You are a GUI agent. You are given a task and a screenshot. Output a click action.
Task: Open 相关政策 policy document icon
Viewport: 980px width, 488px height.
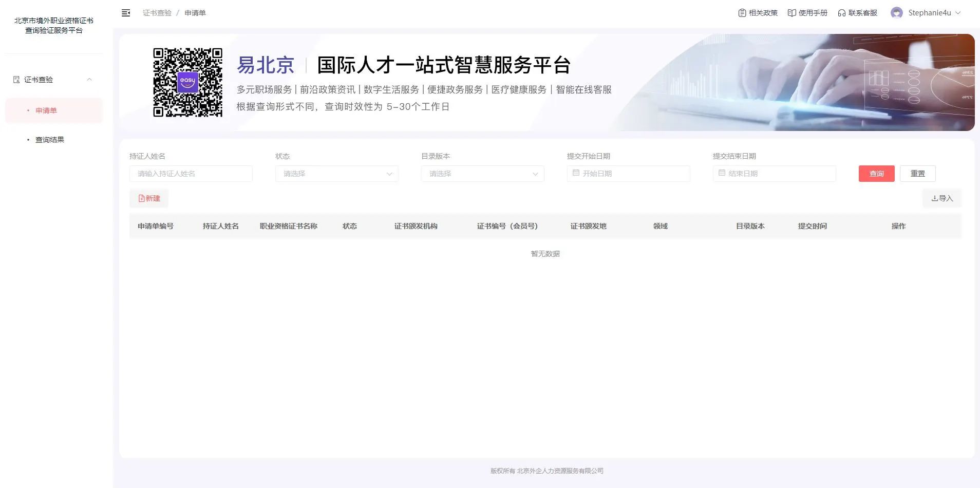pyautogui.click(x=742, y=13)
